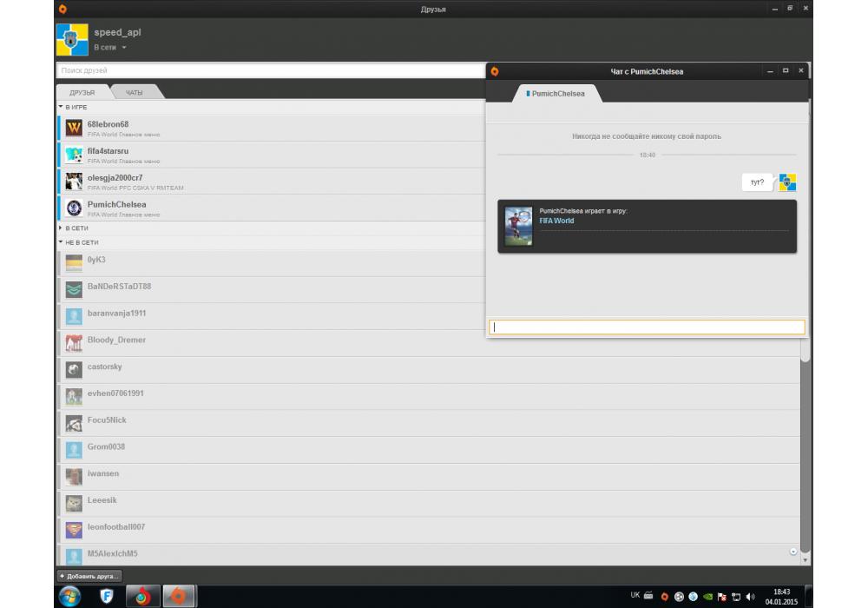The image size is (868, 608).
Task: Click leonfootball007's Superman avatar
Action: 74,529
